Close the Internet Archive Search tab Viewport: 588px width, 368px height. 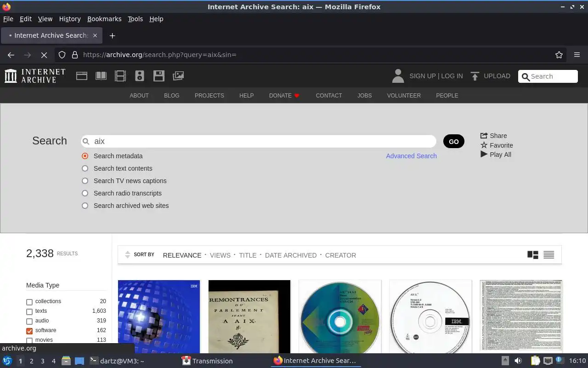95,35
